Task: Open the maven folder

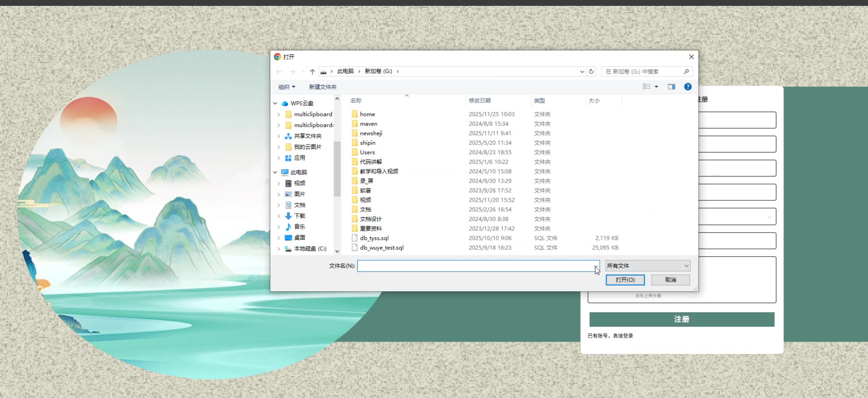Action: [x=368, y=124]
